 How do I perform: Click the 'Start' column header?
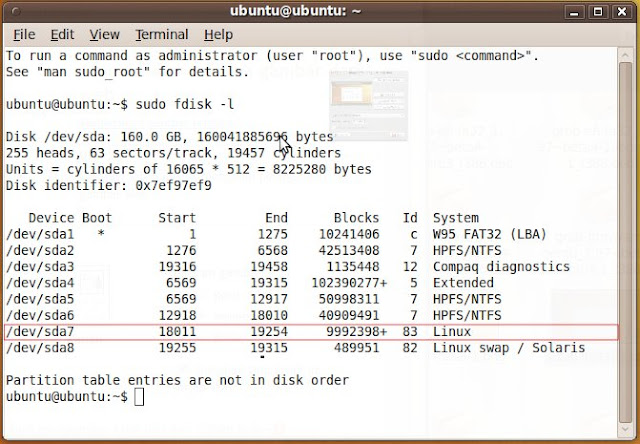pyautogui.click(x=177, y=218)
